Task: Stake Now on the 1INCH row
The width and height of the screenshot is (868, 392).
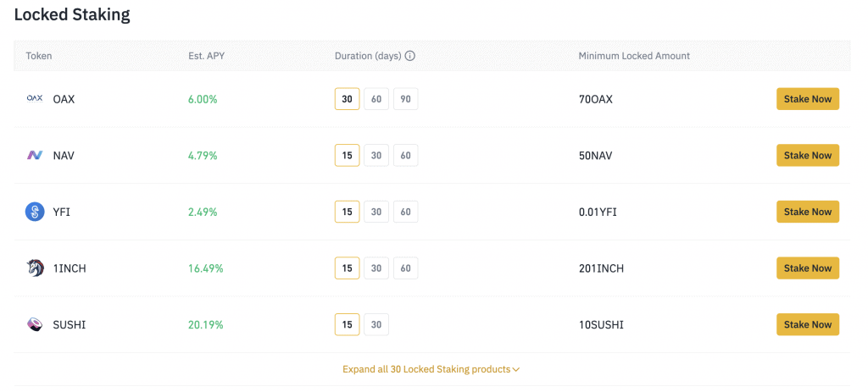Action: [808, 268]
